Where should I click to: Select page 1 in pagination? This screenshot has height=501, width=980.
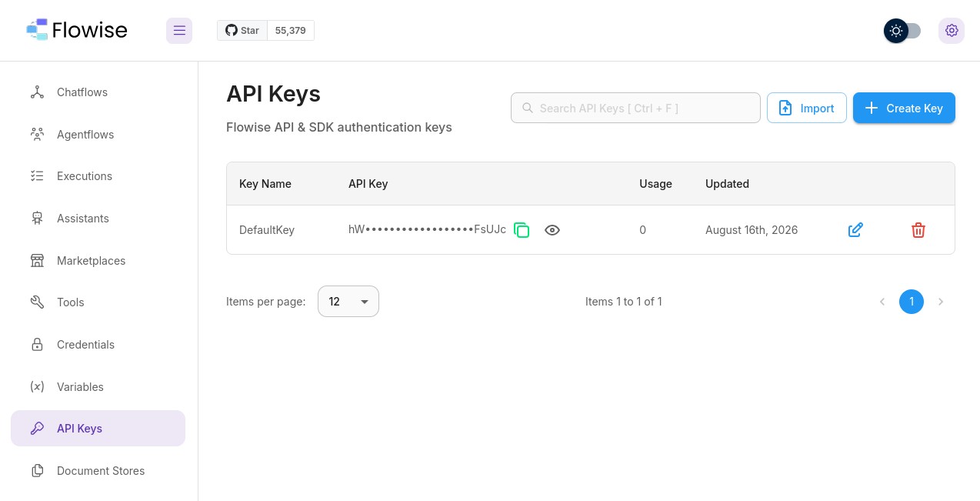coord(912,302)
